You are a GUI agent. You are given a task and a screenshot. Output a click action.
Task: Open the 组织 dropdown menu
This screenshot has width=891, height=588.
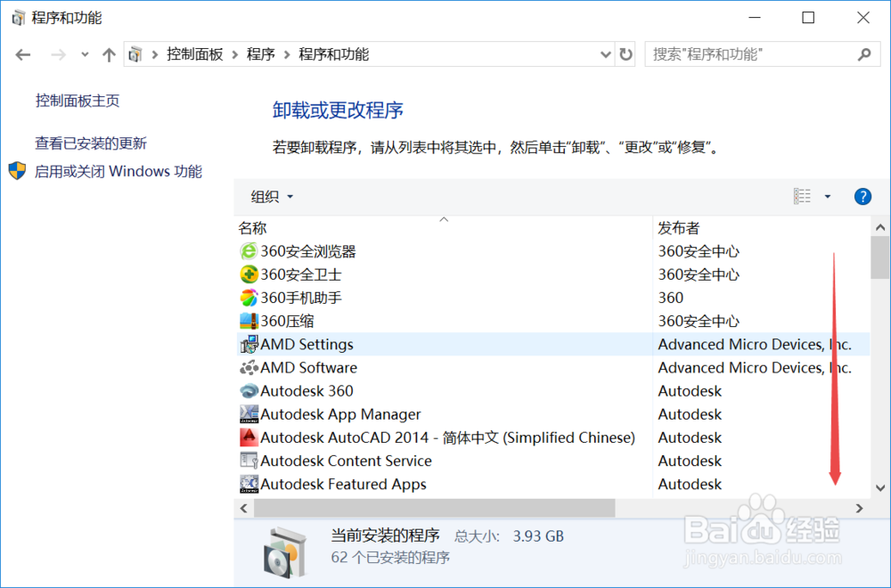coord(272,197)
